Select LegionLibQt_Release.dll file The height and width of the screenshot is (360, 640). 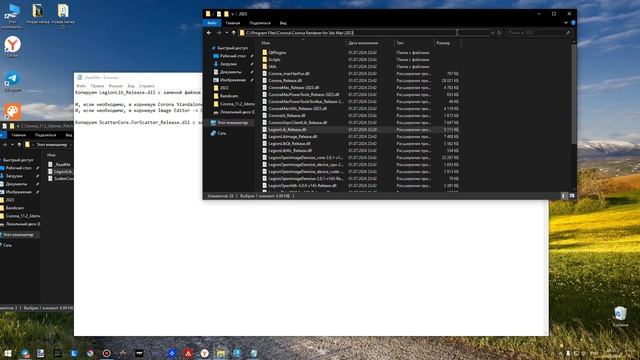pyautogui.click(x=289, y=144)
